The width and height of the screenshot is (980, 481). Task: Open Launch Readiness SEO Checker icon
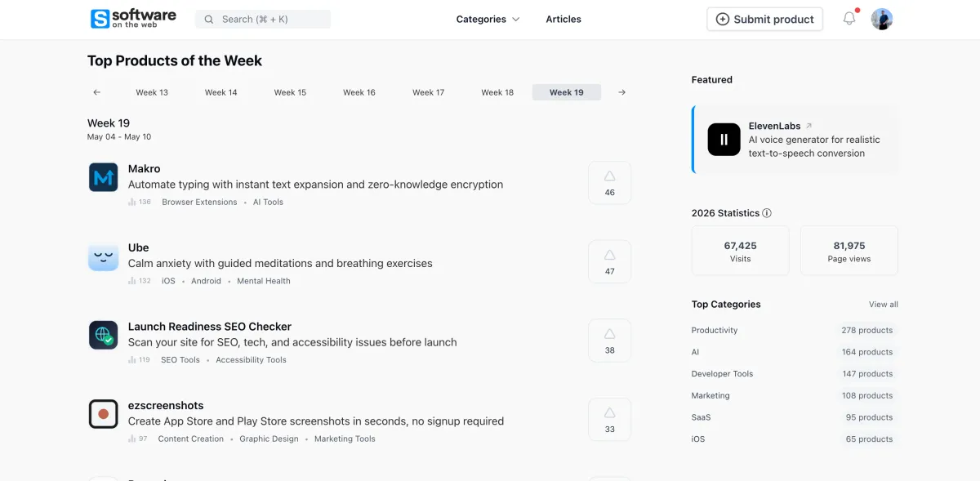pyautogui.click(x=104, y=335)
